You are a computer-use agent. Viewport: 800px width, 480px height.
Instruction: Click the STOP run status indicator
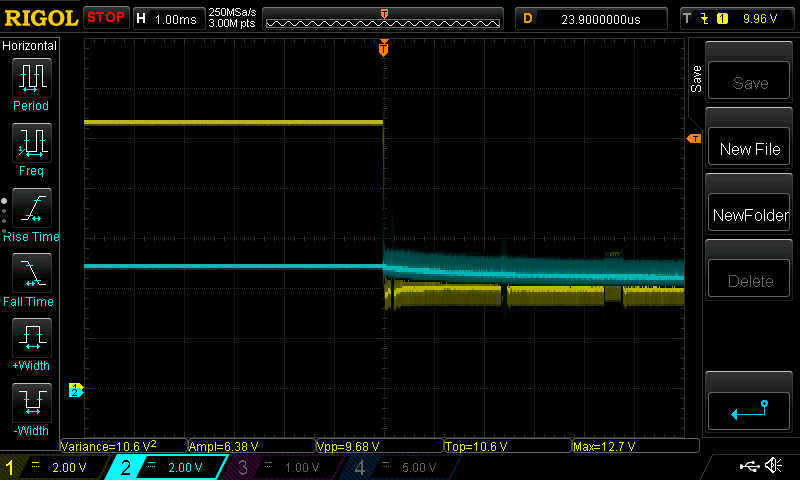click(106, 17)
